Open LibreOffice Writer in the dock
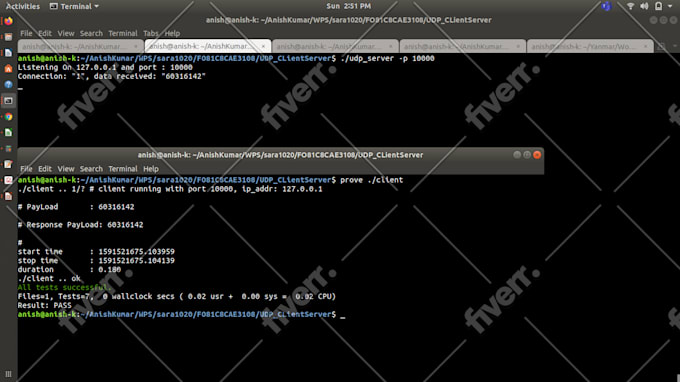Screen dimensions: 680x382 point(8,53)
